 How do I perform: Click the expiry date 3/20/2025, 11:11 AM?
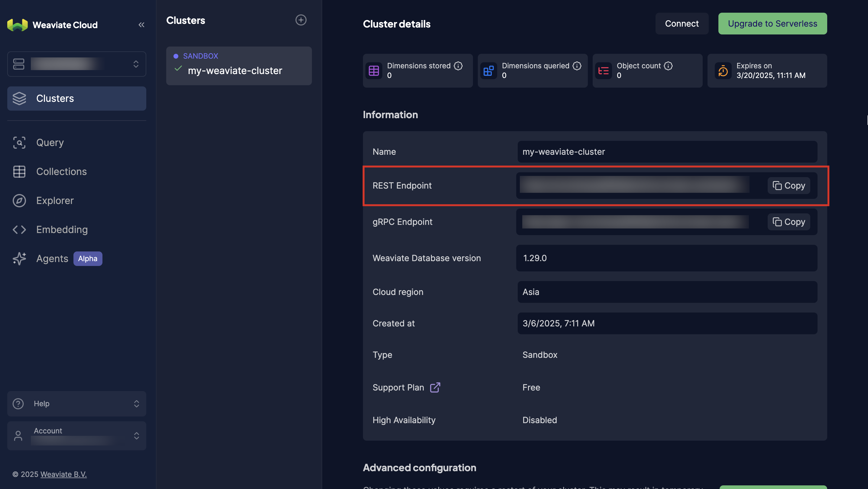coord(771,76)
